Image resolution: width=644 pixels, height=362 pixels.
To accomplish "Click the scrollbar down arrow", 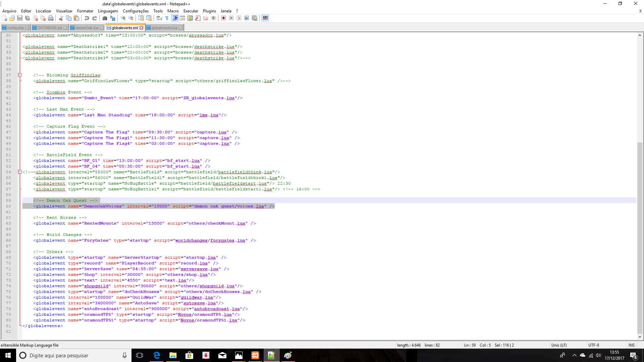I will 640,337.
